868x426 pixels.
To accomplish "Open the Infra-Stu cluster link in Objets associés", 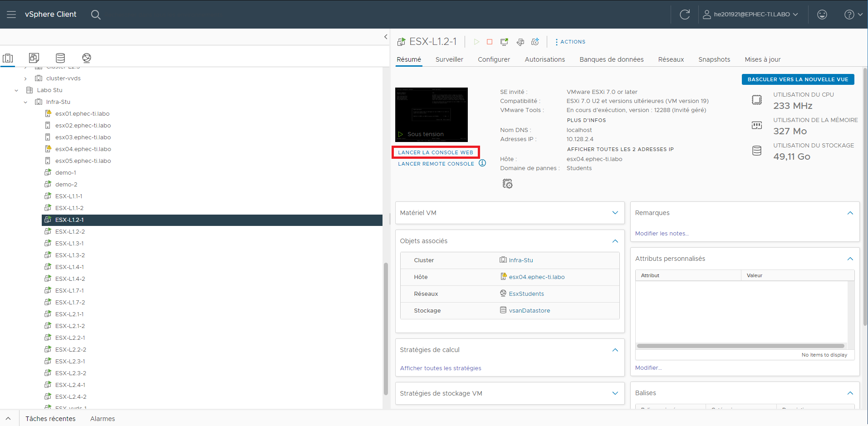I will pyautogui.click(x=520, y=260).
